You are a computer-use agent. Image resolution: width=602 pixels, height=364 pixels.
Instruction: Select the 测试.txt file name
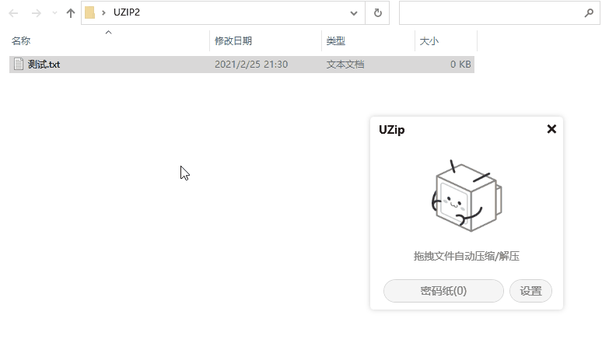coord(44,64)
